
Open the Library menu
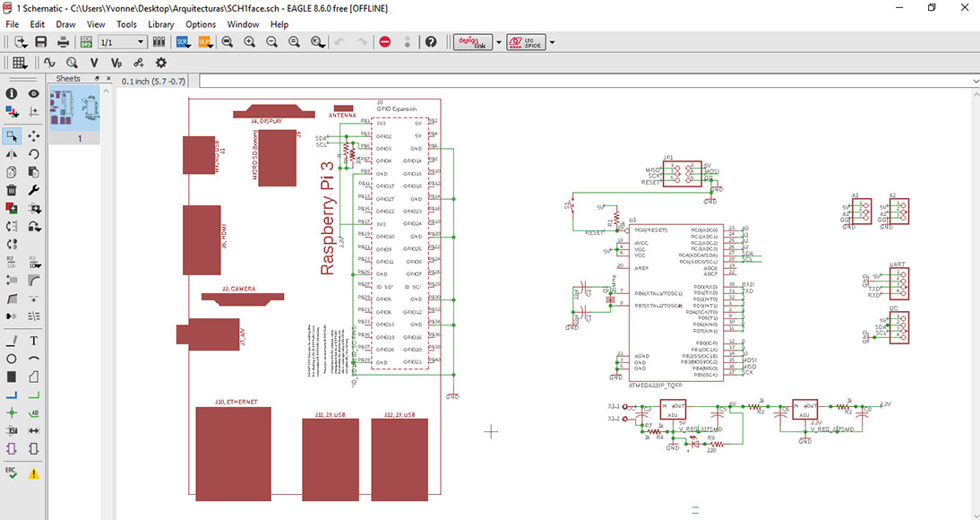pos(160,24)
